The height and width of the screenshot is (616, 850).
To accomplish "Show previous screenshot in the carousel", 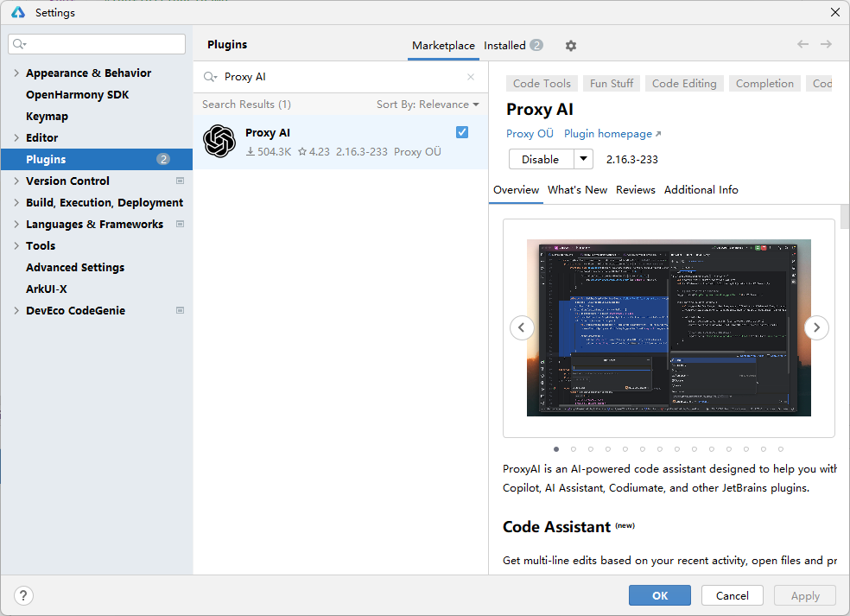I will 522,327.
